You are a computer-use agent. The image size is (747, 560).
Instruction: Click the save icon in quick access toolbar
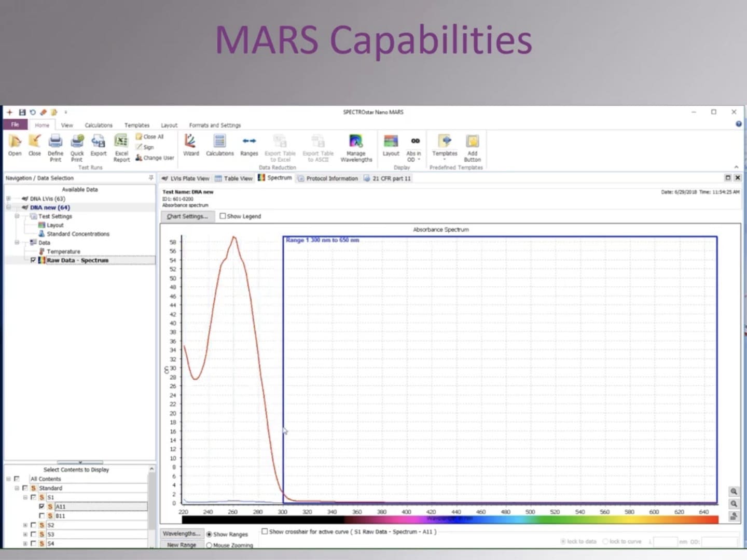(x=22, y=112)
